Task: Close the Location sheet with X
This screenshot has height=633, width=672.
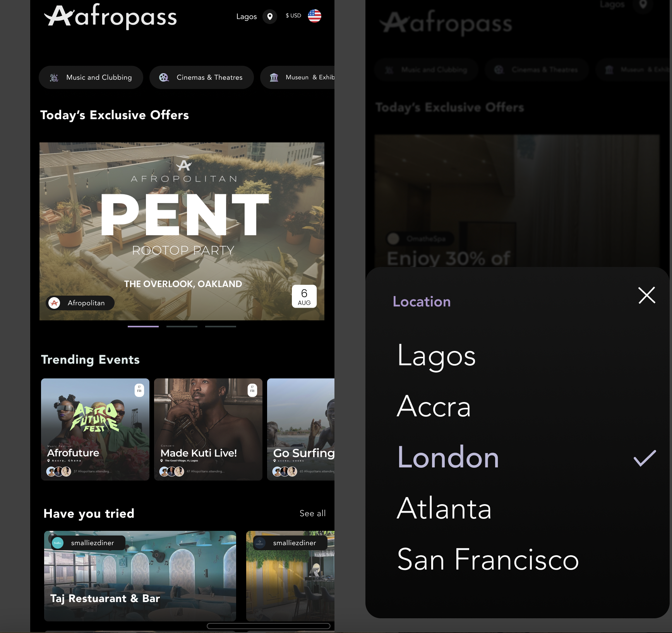Action: coord(647,295)
